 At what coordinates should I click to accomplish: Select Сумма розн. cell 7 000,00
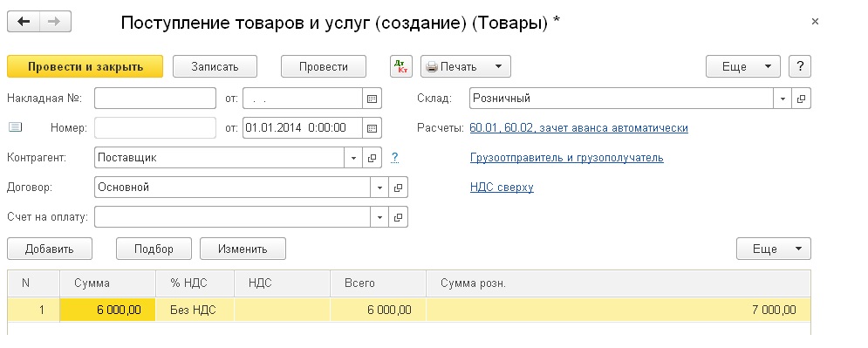pos(619,310)
